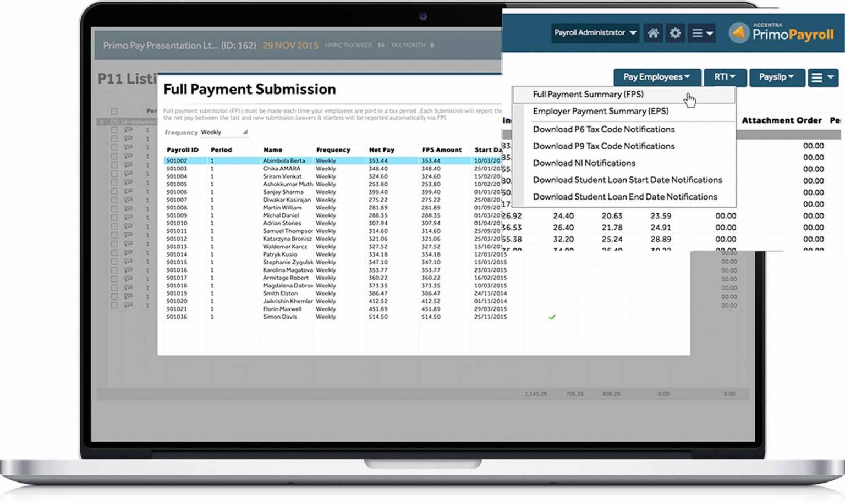Screen dimensions: 845x504
Task: Click the value 21.78 in the P11 grid
Action: coord(612,228)
